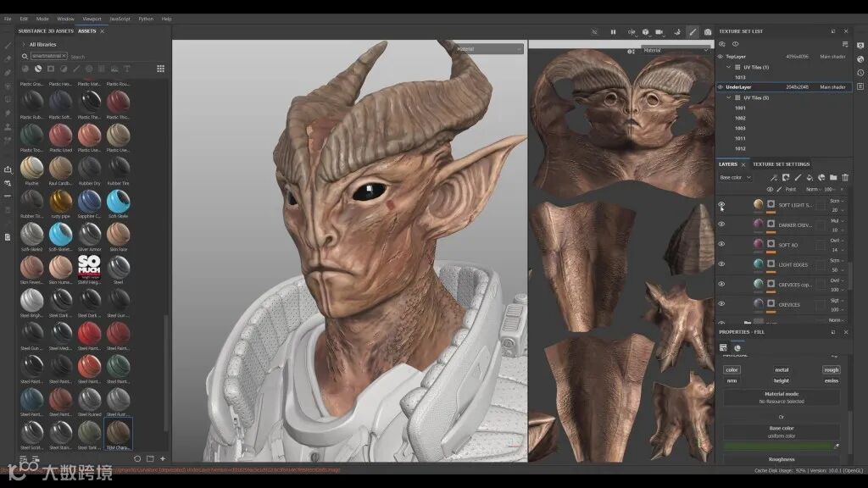Switch to Texture Set Settings tab

pos(781,164)
